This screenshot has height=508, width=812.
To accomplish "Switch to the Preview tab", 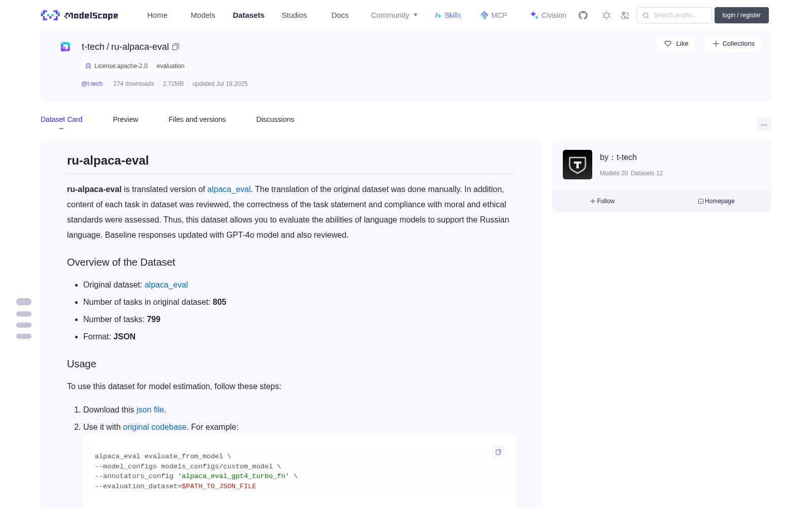I will pyautogui.click(x=125, y=119).
